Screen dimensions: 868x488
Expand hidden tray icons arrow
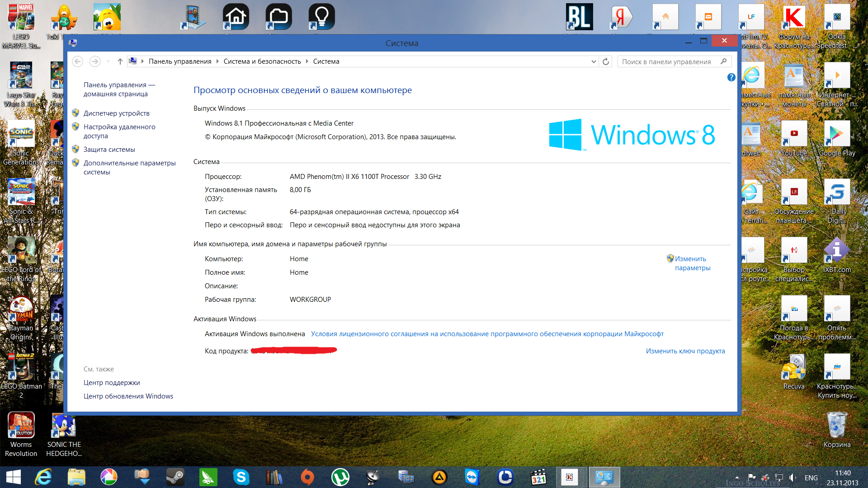[x=737, y=478]
